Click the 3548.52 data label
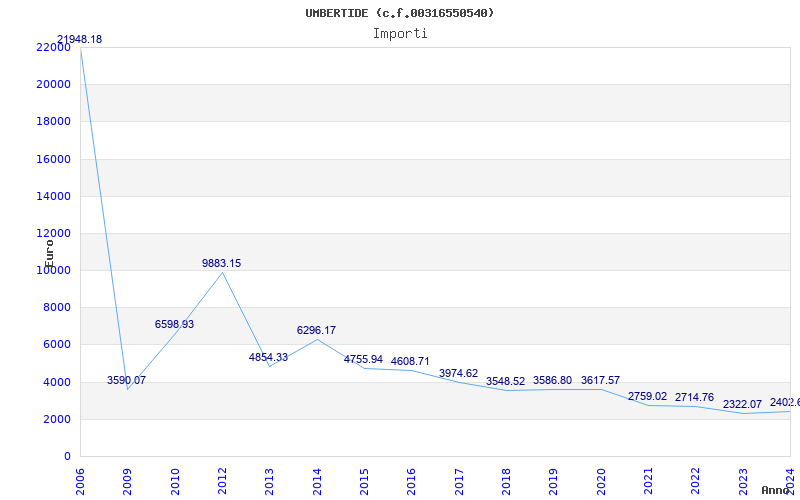 [506, 381]
